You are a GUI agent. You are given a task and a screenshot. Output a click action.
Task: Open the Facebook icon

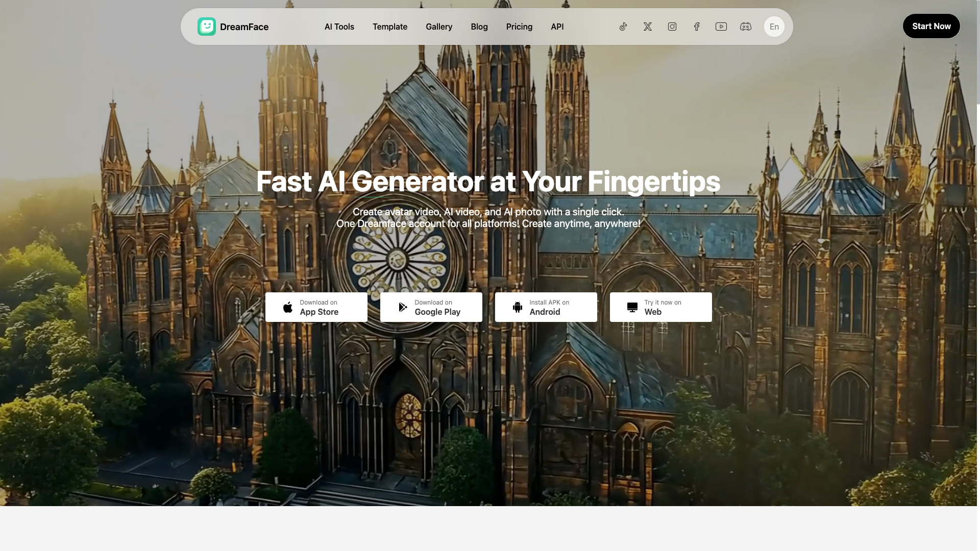697,27
